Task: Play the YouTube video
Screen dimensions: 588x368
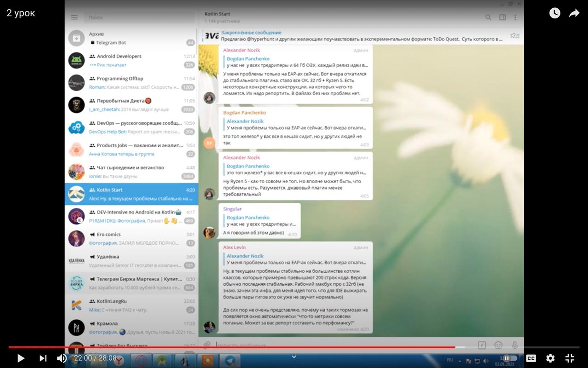Action: (x=21, y=358)
